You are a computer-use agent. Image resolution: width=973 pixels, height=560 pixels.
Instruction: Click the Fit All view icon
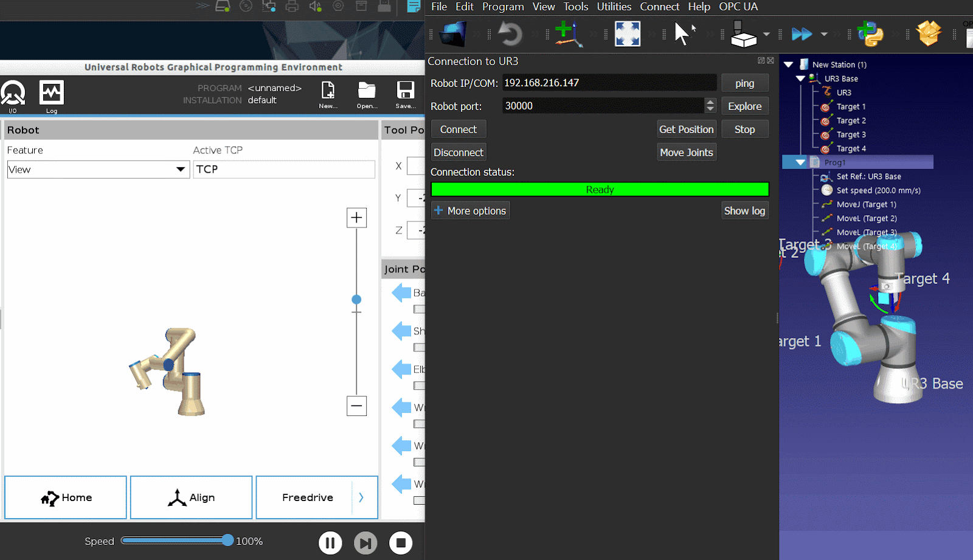tap(628, 34)
